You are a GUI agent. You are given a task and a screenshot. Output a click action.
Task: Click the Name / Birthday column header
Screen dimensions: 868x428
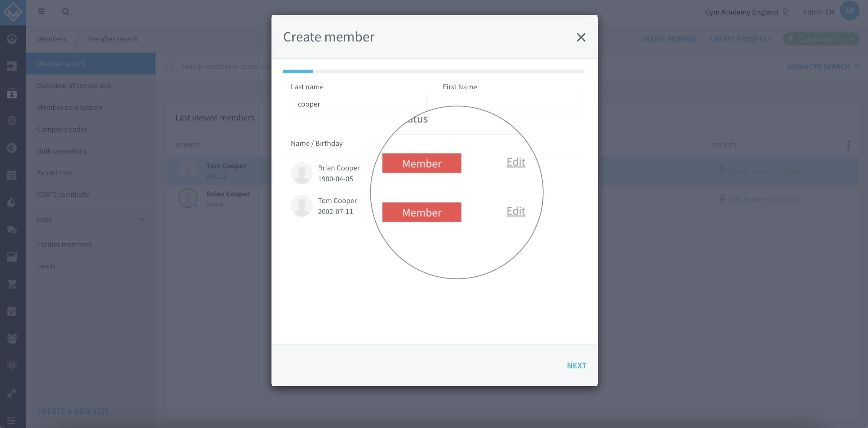coord(316,143)
